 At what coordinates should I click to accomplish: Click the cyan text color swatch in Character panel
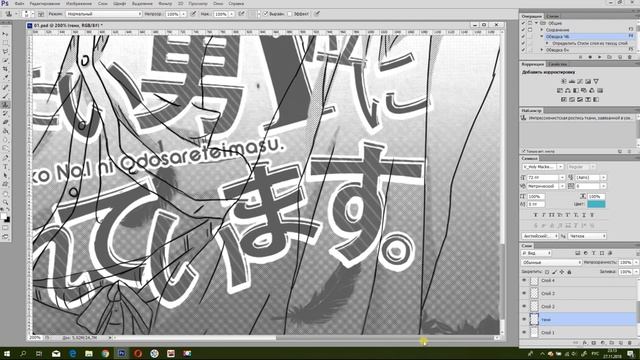coord(596,204)
